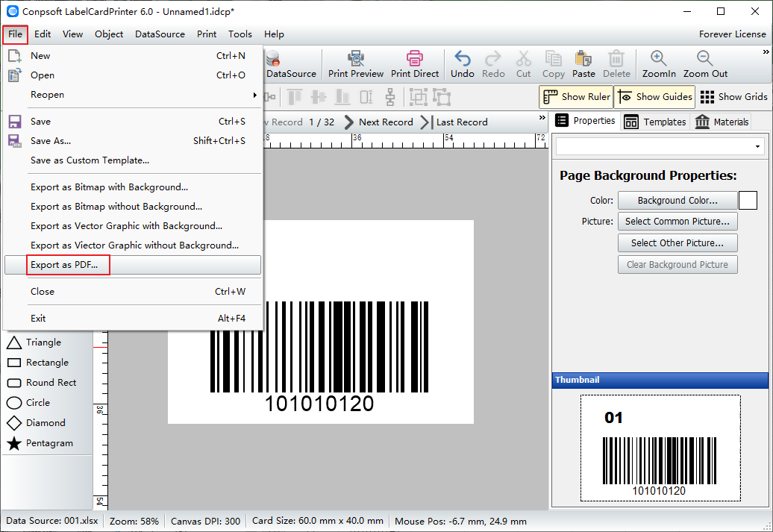Go to Next Record
The width and height of the screenshot is (773, 532).
378,122
